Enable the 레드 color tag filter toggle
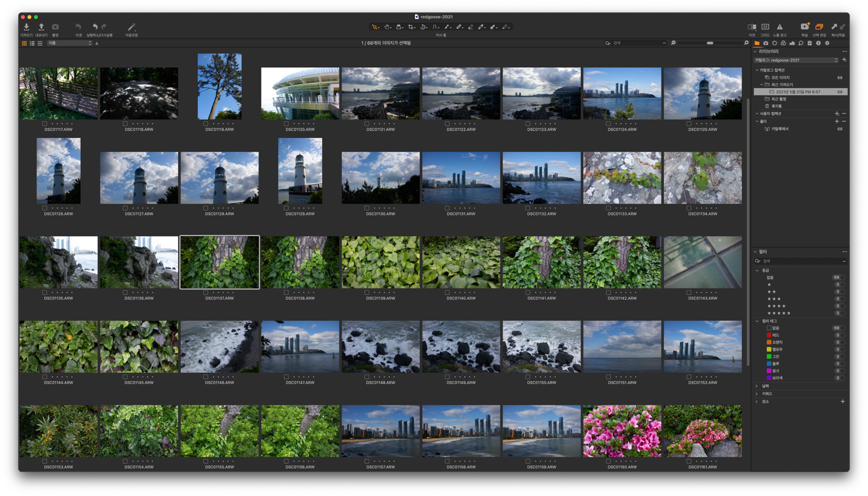Screen dimensions: 868x496 tap(769, 335)
